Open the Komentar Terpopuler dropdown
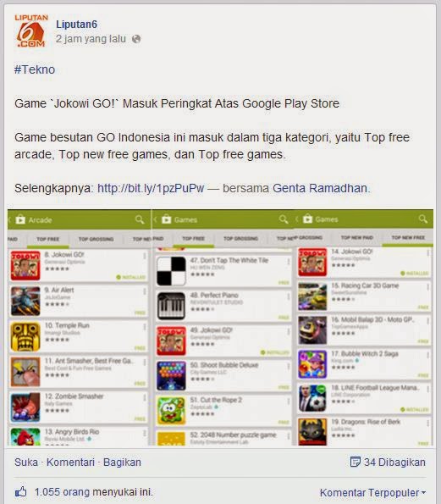Viewport: 441px width, 504px height. 372,492
